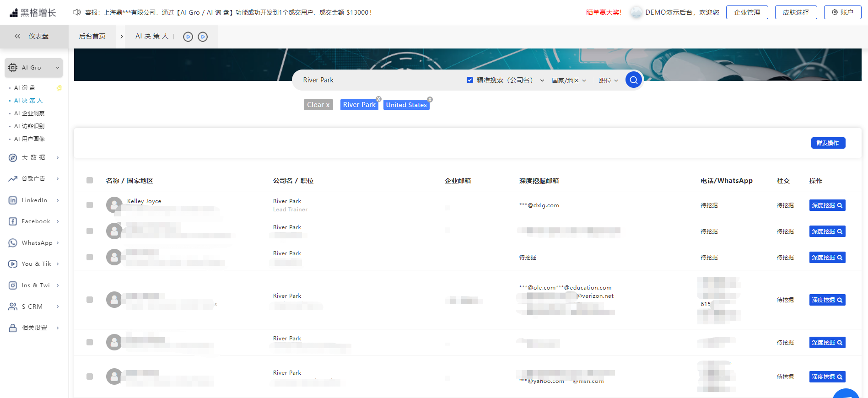Toggle the 精准搜索 (公司名) checkbox
Screen dimensions: 868x398
point(469,80)
